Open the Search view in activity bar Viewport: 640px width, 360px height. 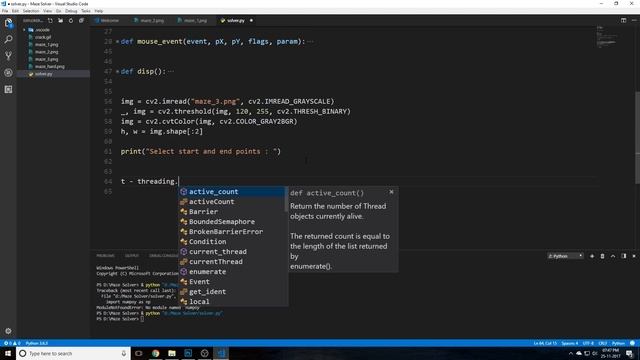click(8, 40)
